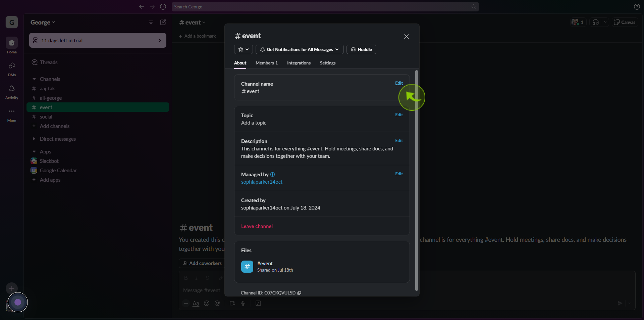Go forward with the history forward arrow

coord(152,7)
